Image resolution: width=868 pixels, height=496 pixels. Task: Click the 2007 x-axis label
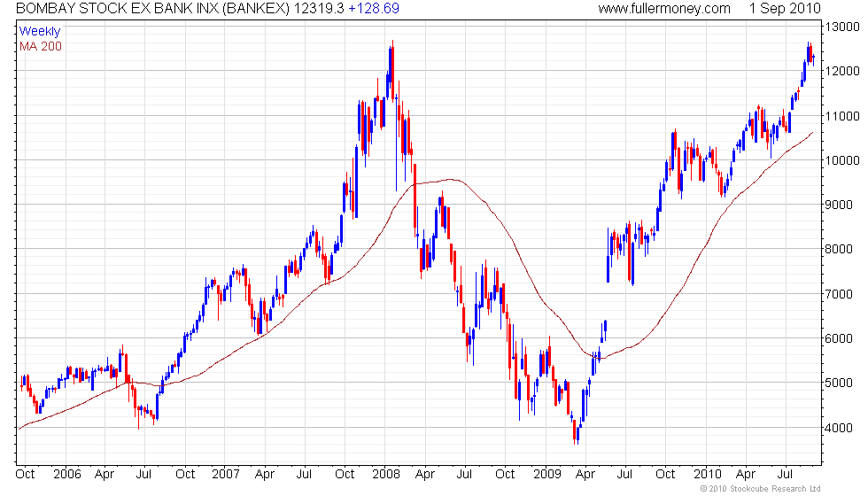226,475
